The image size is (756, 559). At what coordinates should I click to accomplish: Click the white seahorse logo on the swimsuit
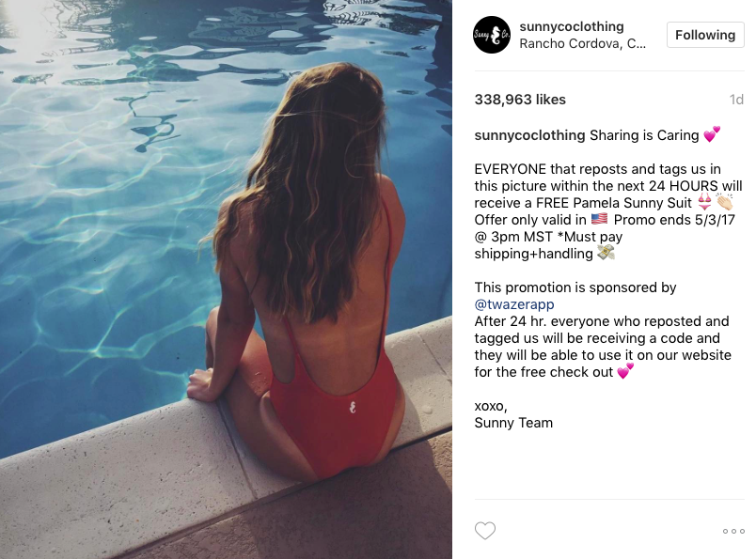[353, 408]
